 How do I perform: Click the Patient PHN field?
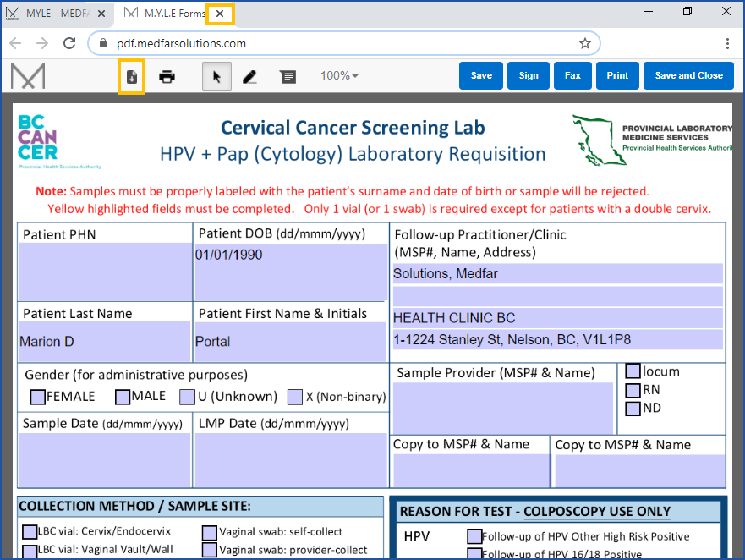[x=105, y=272]
